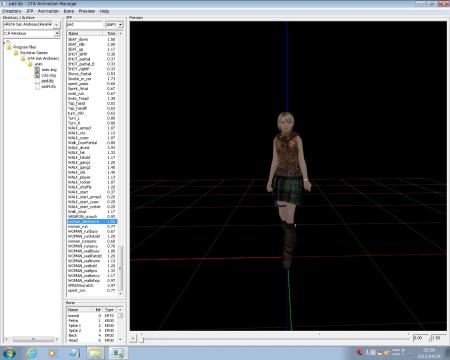450x360 pixels.
Task: Expand the C: root tree node
Action: click(x=4, y=42)
